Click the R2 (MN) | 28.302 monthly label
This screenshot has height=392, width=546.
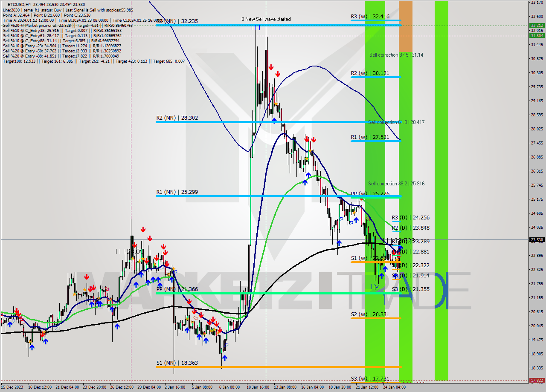click(177, 118)
